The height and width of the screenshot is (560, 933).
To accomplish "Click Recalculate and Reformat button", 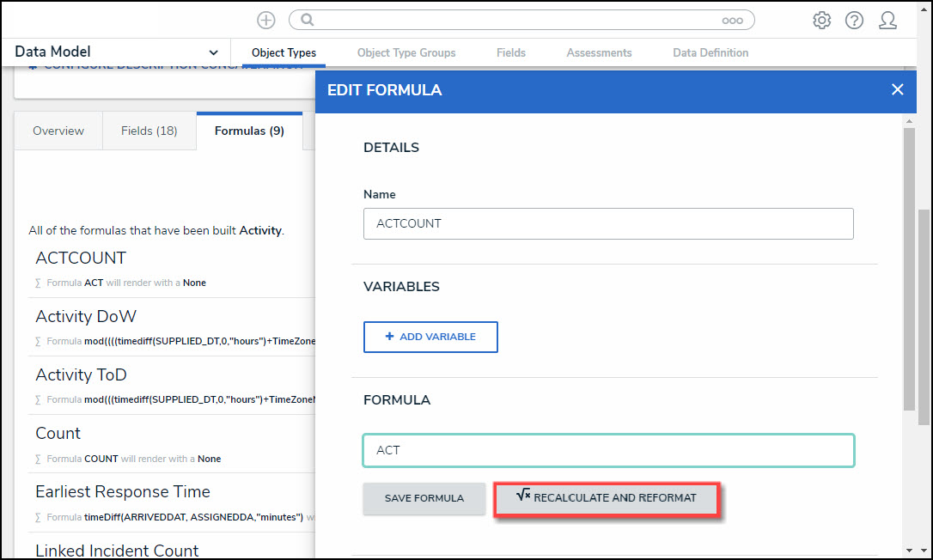I will click(606, 497).
